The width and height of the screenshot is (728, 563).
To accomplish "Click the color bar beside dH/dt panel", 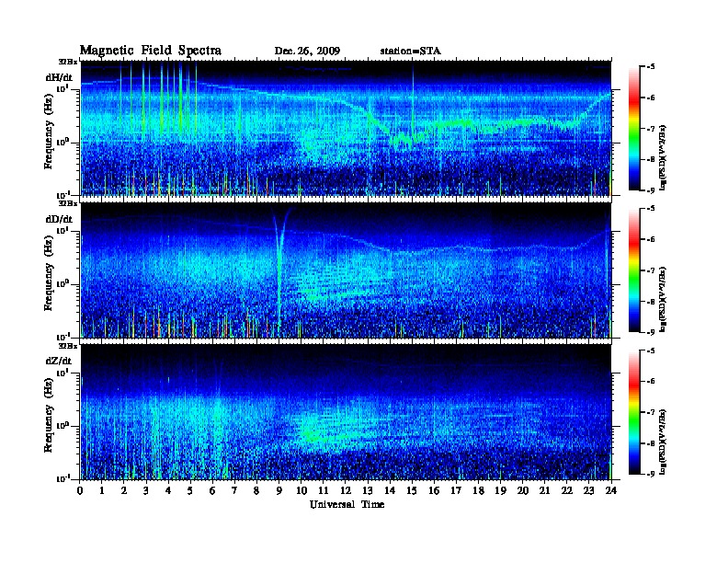I will coord(634,129).
